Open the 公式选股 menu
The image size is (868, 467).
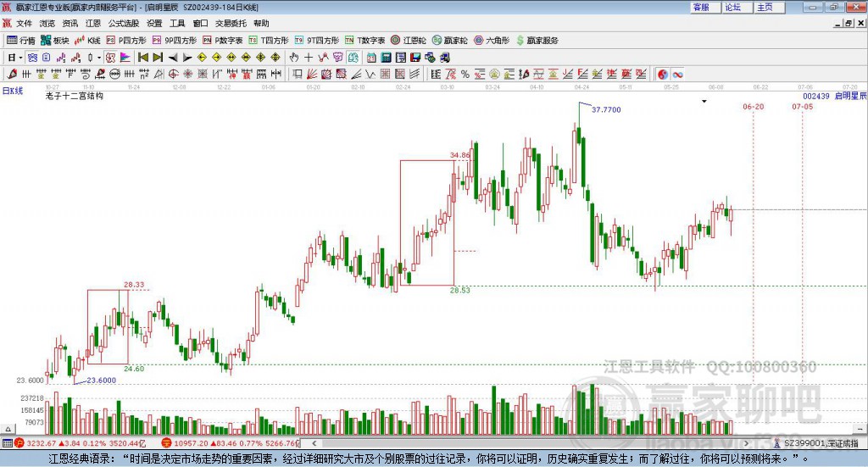coord(124,23)
